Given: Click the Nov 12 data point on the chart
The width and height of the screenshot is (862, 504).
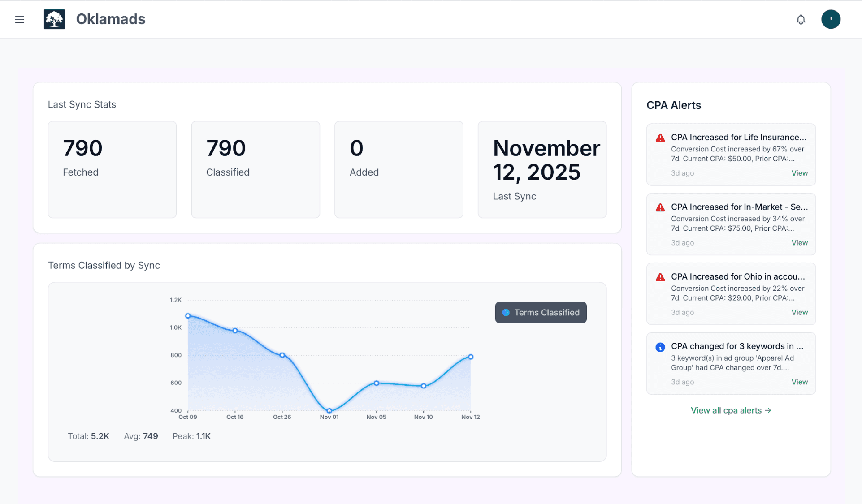Looking at the screenshot, I should (471, 357).
